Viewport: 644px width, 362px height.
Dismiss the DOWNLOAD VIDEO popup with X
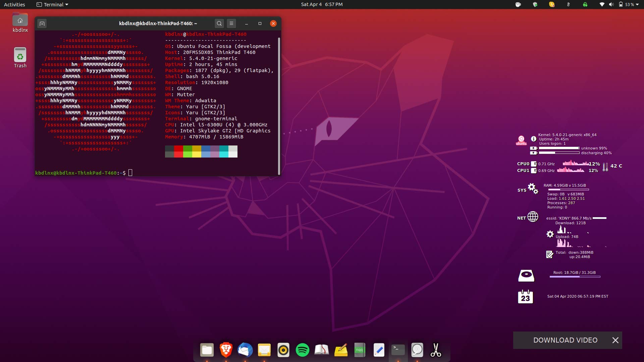point(615,340)
